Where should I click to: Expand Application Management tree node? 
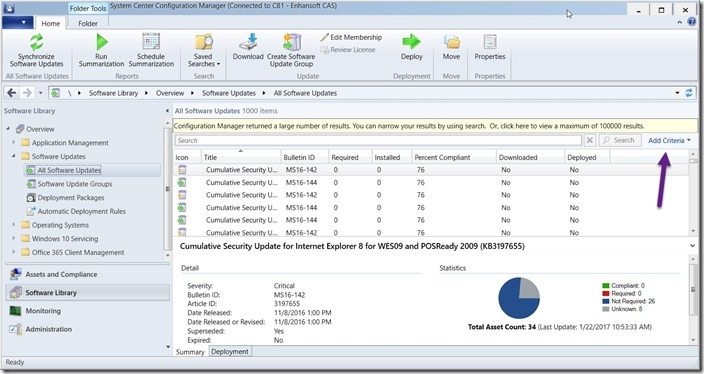coord(13,142)
